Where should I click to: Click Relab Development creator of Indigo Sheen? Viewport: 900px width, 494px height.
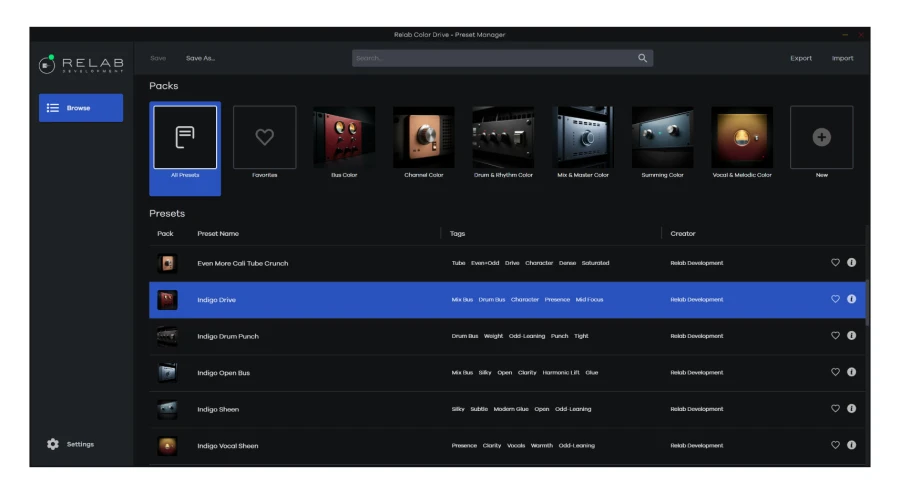point(697,409)
